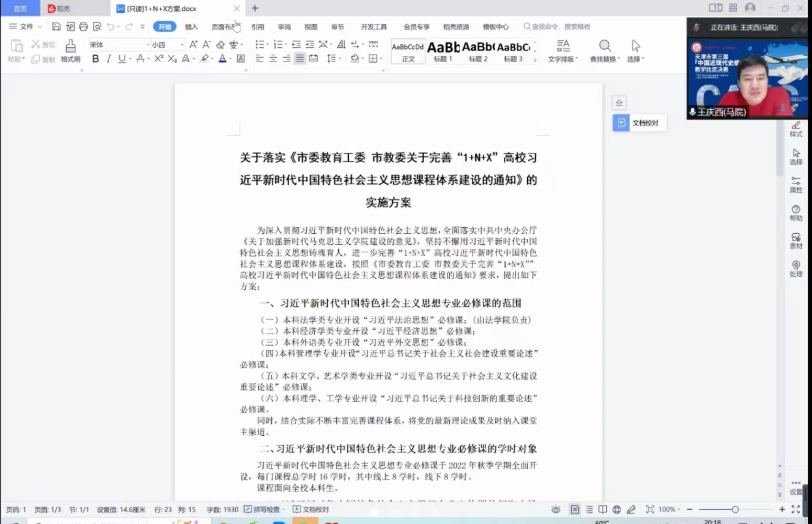Toggle bold formatting
Viewport: 812px width, 524px height.
click(95, 59)
